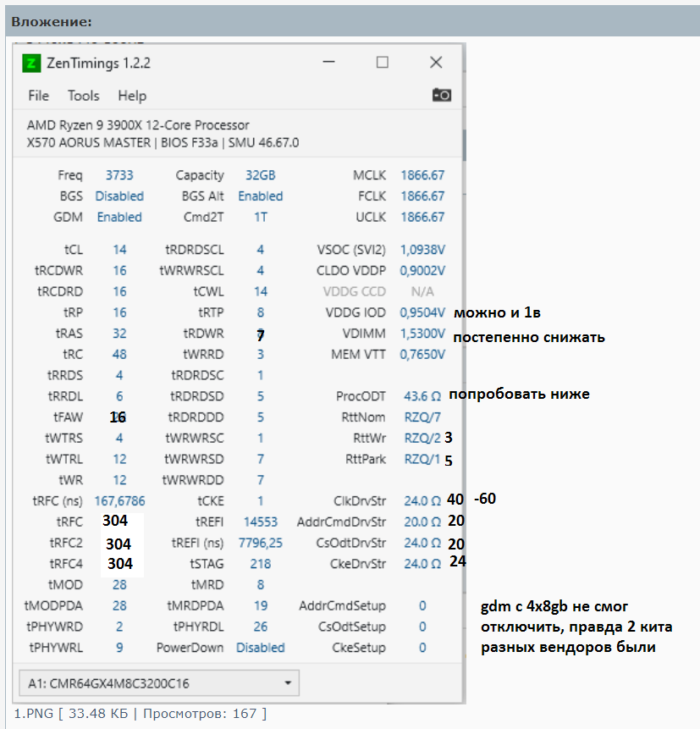This screenshot has width=700, height=729.
Task: Click the tRAS value 32
Action: click(119, 334)
